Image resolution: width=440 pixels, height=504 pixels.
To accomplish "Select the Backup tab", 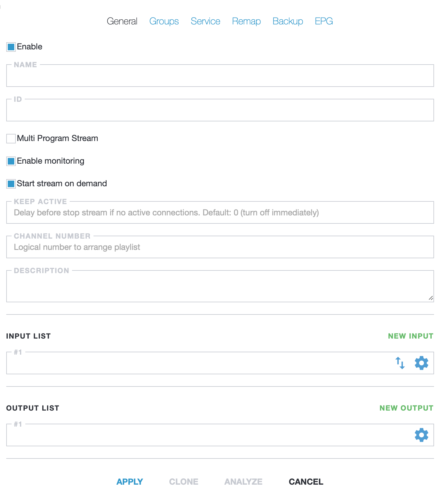I will coord(288,21).
